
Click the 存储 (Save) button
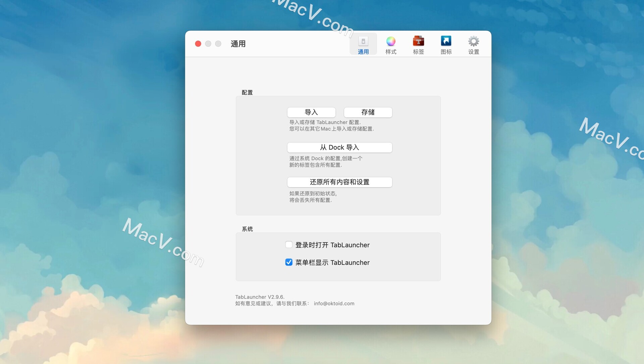pos(368,112)
